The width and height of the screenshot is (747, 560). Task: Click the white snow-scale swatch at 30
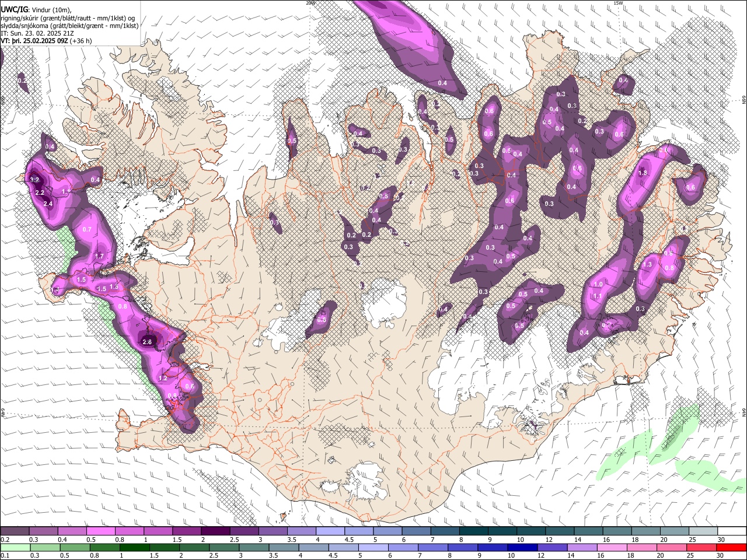(x=732, y=531)
